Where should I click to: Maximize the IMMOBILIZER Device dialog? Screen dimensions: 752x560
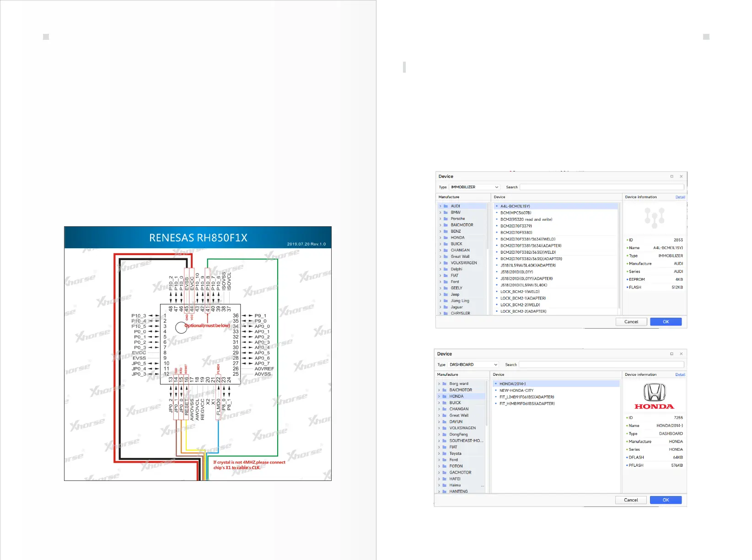click(671, 176)
